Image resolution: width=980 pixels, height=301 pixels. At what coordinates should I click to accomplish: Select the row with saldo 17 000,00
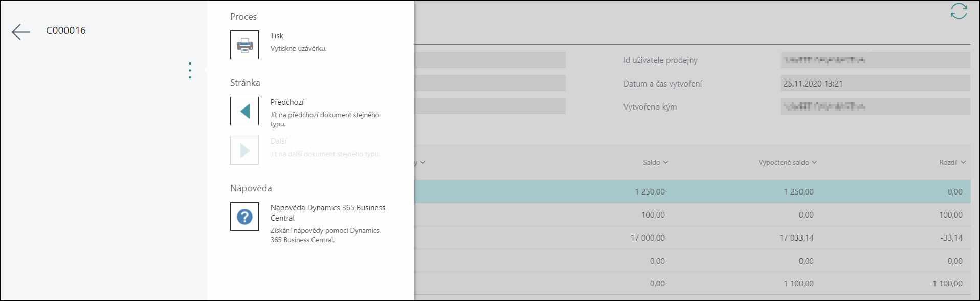click(x=693, y=238)
